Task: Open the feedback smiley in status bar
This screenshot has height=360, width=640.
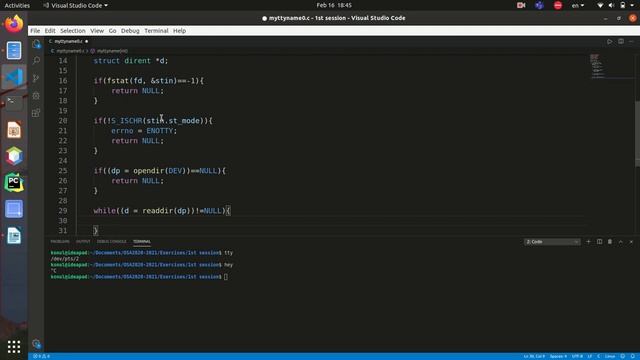Action: pos(623,356)
